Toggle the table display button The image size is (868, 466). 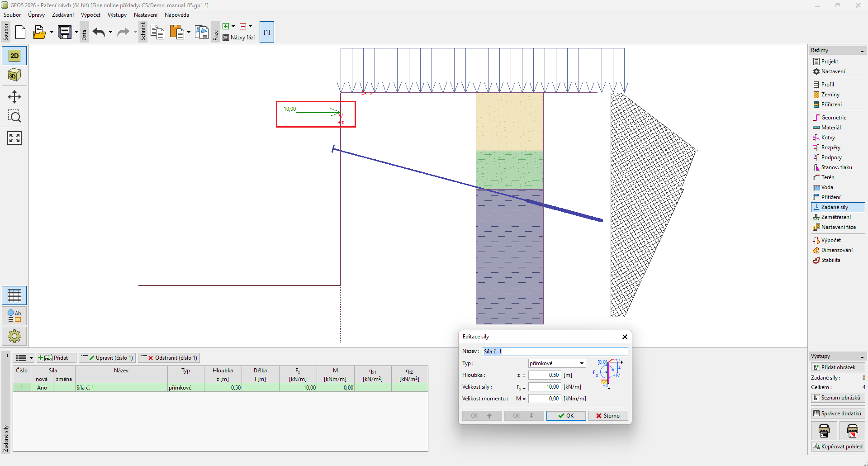click(x=14, y=295)
